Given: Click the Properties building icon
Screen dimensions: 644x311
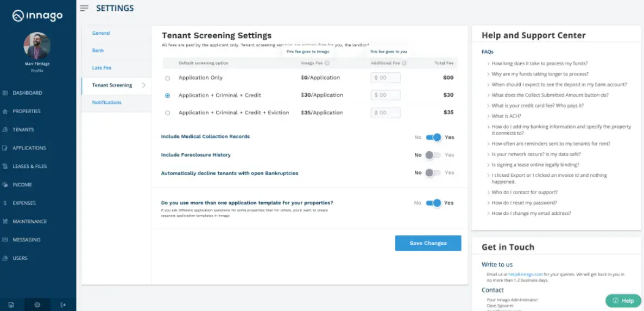Looking at the screenshot, I should pyautogui.click(x=5, y=111).
